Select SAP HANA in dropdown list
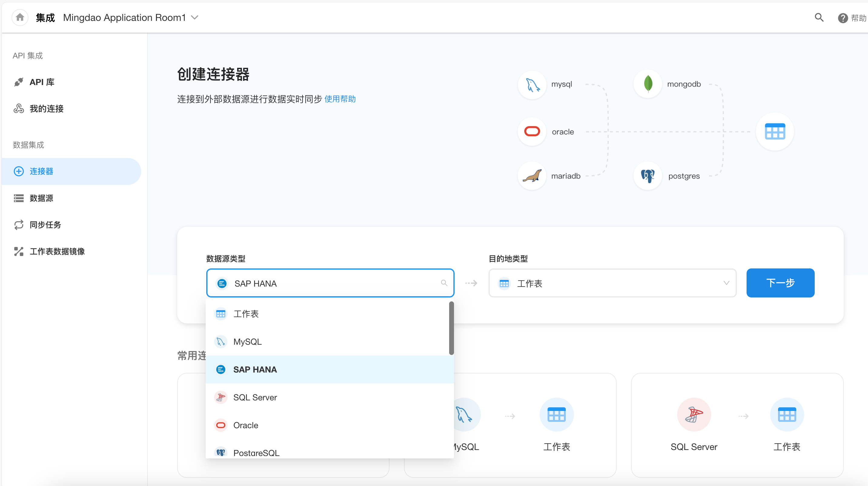The height and width of the screenshot is (486, 868). click(x=330, y=370)
